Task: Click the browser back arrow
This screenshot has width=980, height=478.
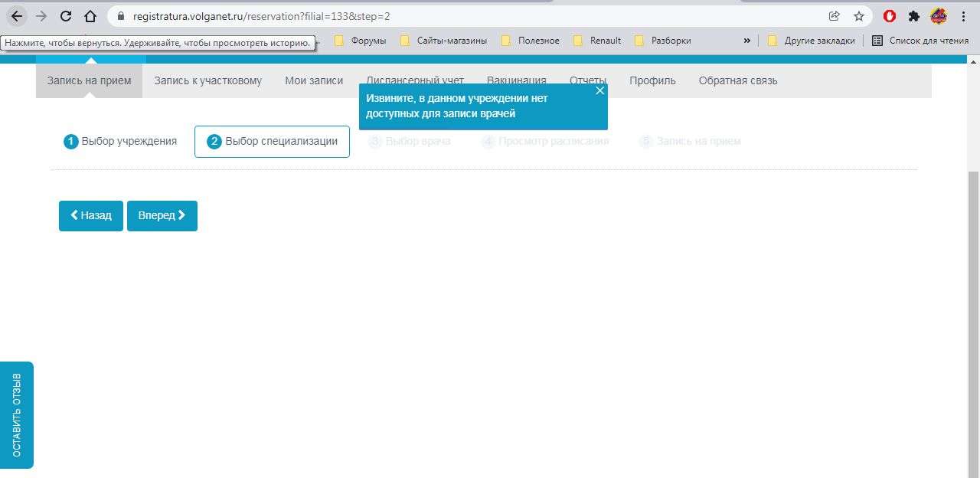Action: 17,16
